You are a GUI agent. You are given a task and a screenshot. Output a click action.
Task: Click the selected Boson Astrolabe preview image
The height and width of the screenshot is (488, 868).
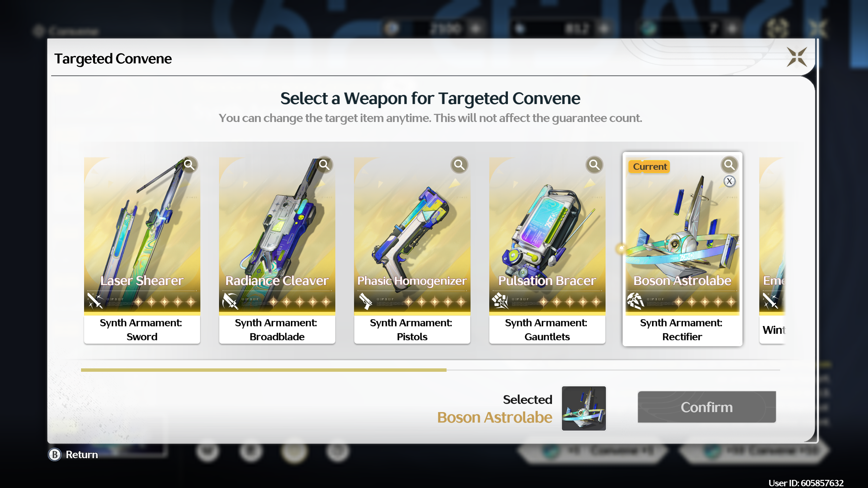584,408
